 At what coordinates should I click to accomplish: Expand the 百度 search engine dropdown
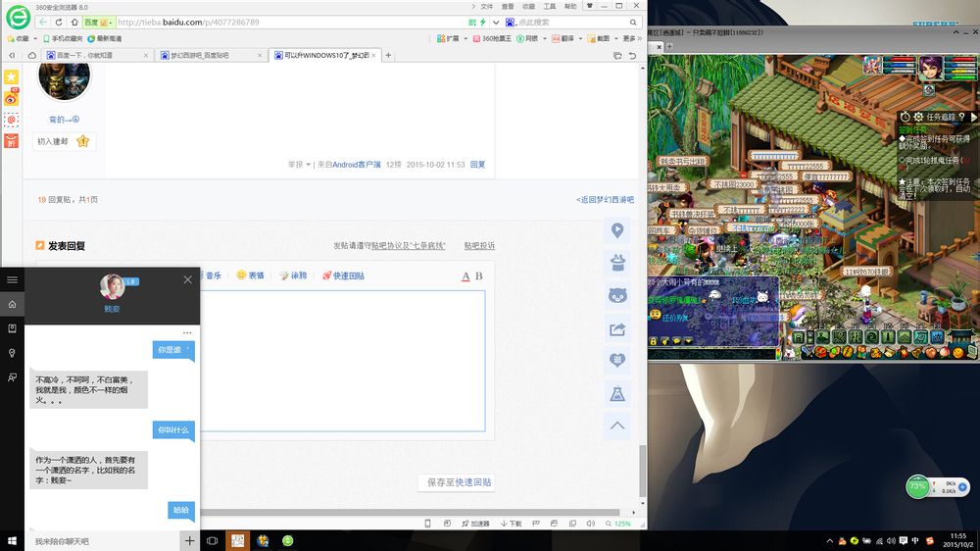point(98,22)
